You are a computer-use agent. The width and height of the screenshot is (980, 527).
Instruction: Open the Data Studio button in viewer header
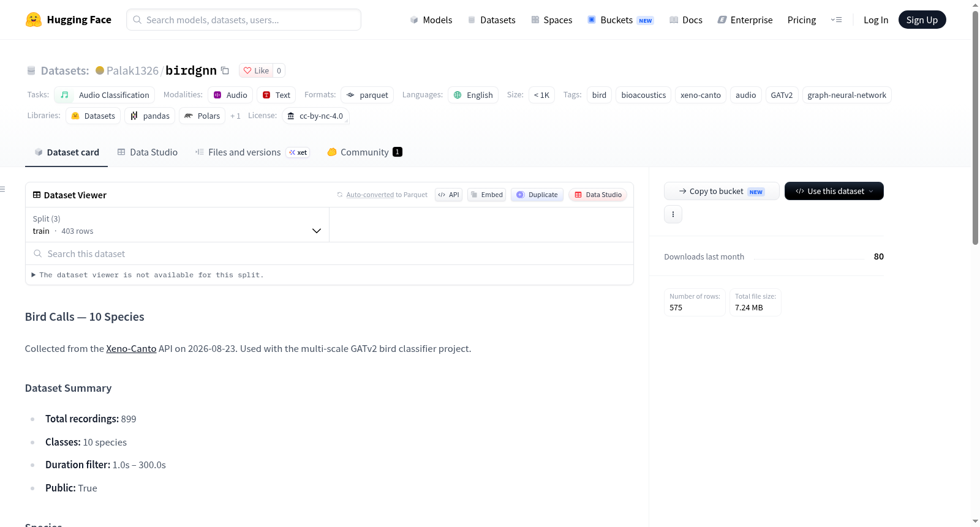[x=597, y=195]
